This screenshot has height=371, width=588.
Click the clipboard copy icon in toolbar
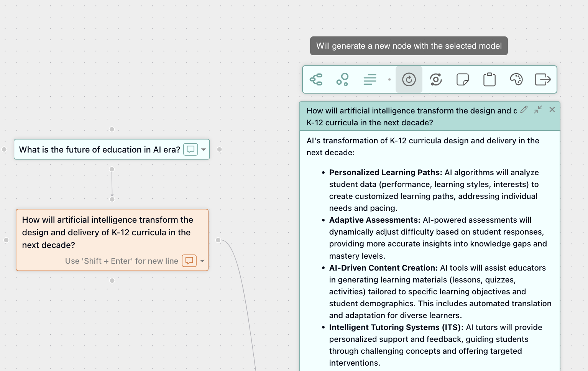pos(489,80)
